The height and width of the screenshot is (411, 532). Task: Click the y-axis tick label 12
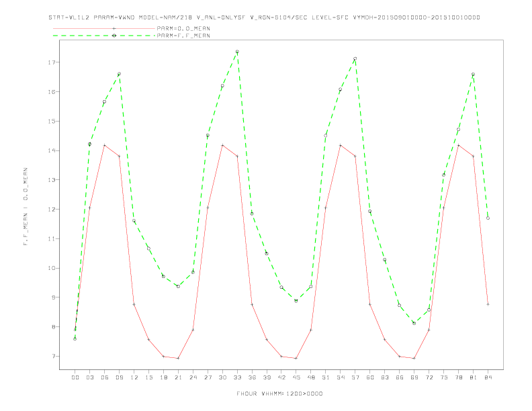click(x=52, y=210)
